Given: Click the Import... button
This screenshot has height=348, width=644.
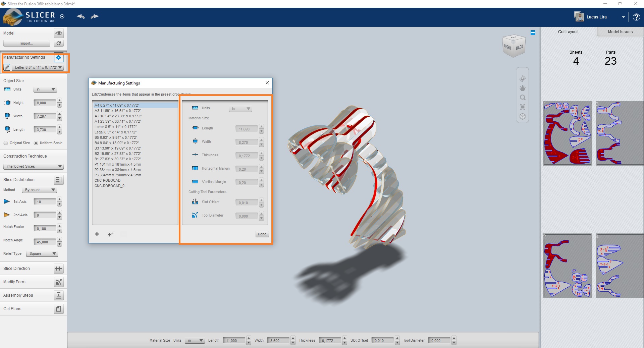Looking at the screenshot, I should click(27, 43).
